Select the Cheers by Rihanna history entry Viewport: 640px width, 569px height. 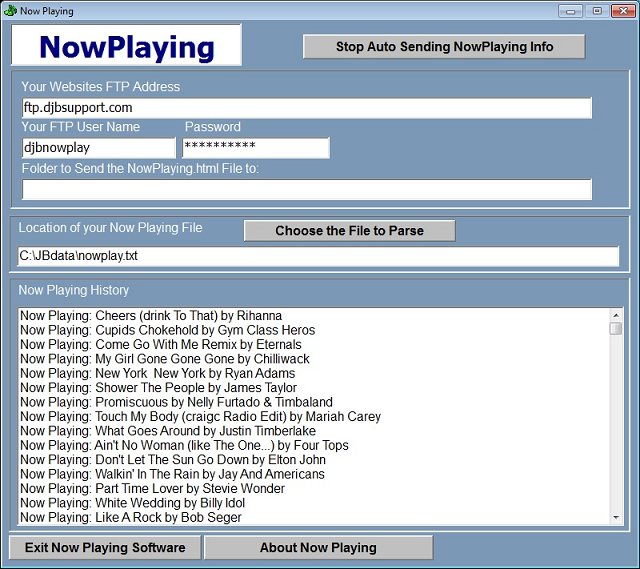[151, 316]
